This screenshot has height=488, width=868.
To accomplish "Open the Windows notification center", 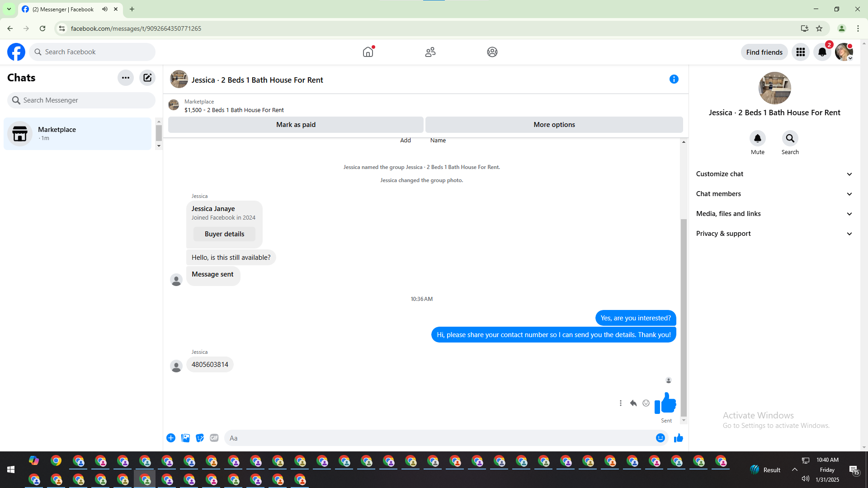I will pyautogui.click(x=854, y=470).
